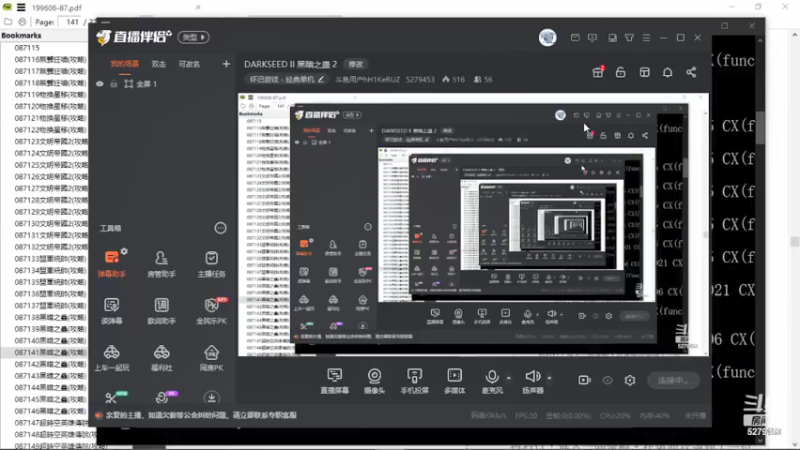800x450 pixels.
Task: Open the 读弹幕 read-danmaku tool
Action: pos(112,311)
